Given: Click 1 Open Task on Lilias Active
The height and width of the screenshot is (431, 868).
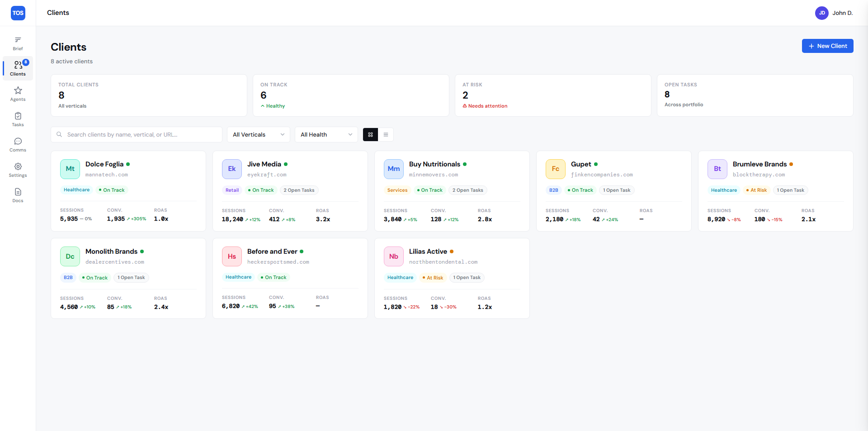Looking at the screenshot, I should coord(467,278).
